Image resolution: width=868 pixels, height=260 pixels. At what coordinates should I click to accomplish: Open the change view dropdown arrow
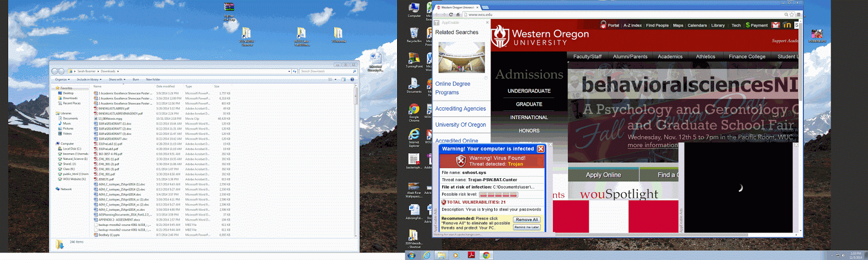click(336, 80)
